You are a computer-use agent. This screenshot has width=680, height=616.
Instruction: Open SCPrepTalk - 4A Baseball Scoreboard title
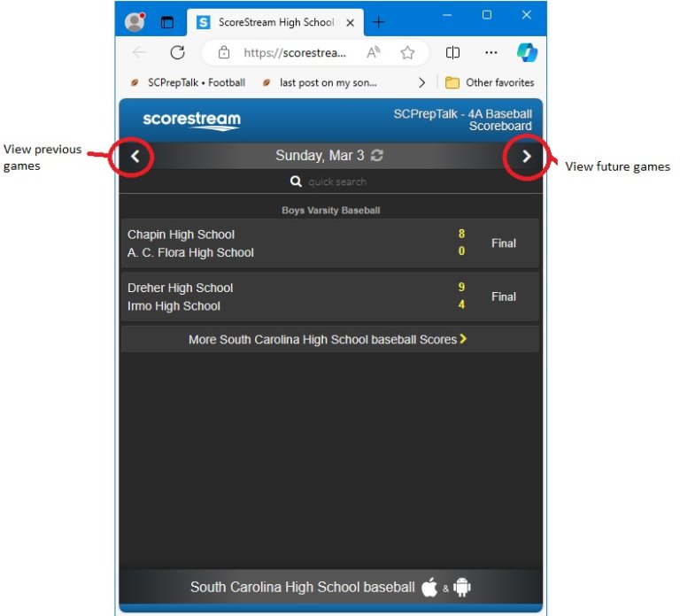(x=463, y=119)
